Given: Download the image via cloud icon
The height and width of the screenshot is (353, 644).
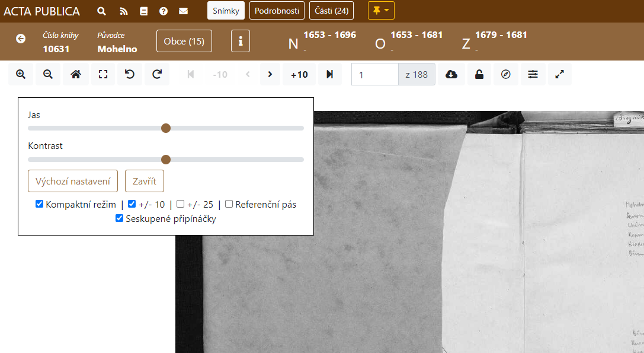Looking at the screenshot, I should click(451, 74).
